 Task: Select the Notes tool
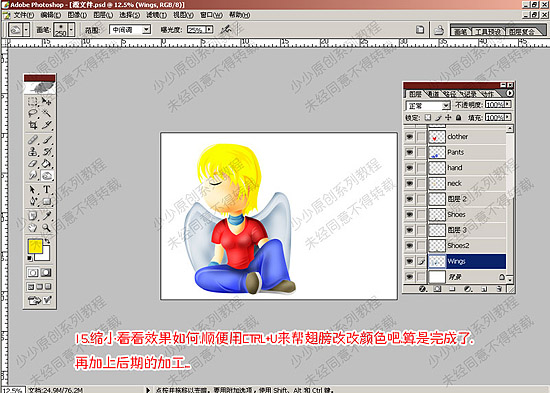pos(33,216)
